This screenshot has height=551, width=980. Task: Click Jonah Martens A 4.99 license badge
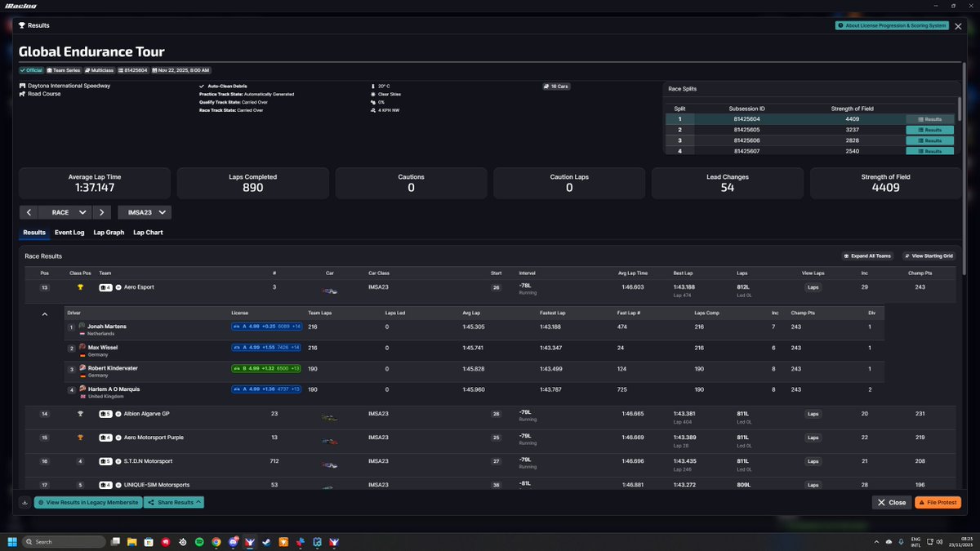[266, 326]
